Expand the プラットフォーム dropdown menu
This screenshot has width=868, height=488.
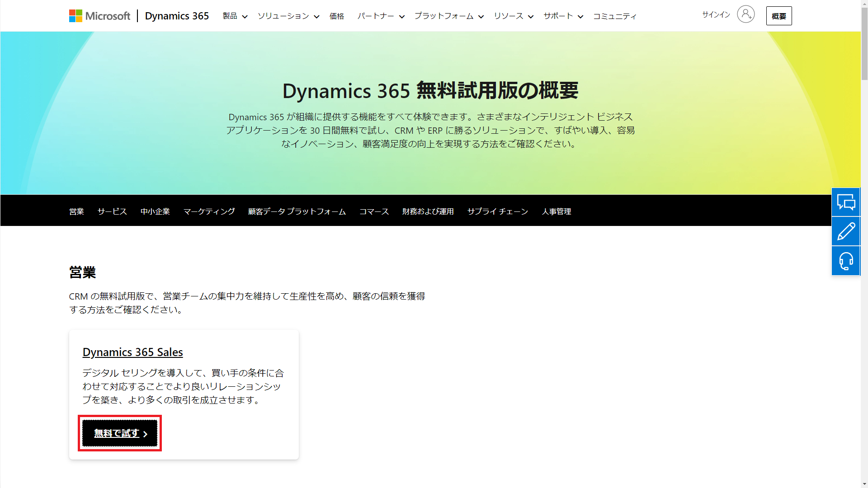(449, 16)
